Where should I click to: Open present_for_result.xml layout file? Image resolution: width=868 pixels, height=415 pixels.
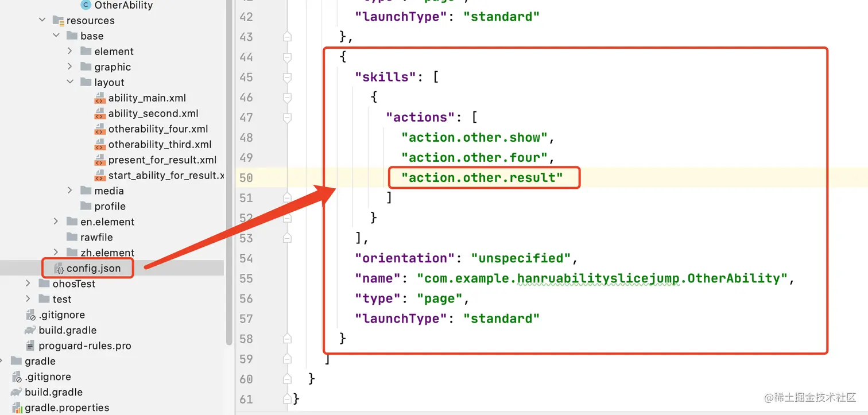162,160
